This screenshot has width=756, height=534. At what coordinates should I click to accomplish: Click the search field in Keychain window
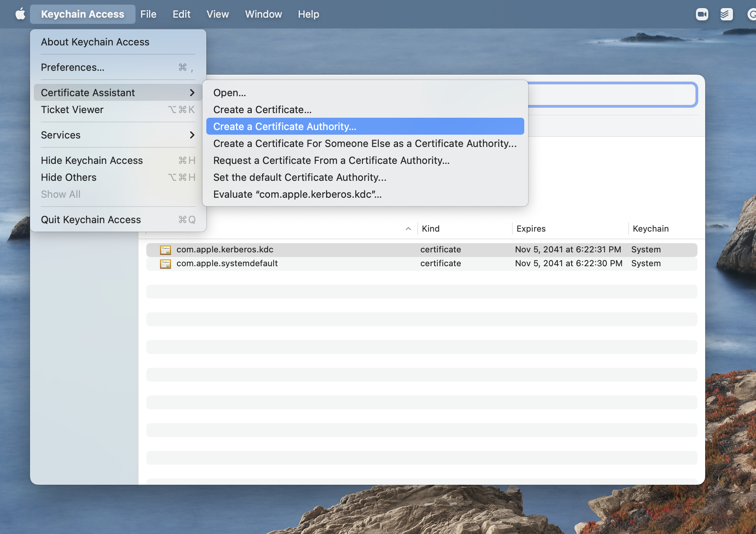[x=612, y=94]
